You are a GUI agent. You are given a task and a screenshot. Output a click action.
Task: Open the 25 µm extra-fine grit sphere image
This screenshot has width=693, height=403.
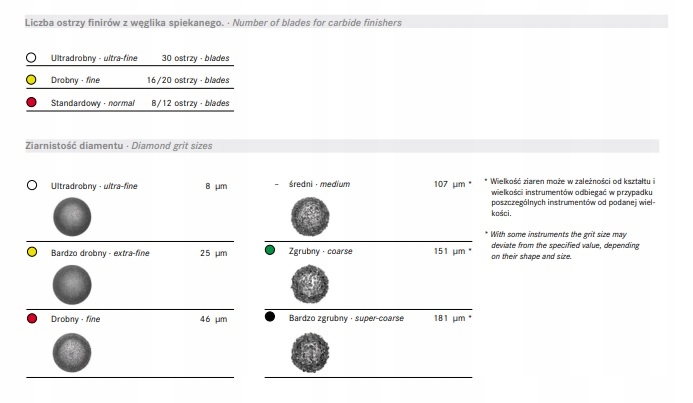click(70, 284)
